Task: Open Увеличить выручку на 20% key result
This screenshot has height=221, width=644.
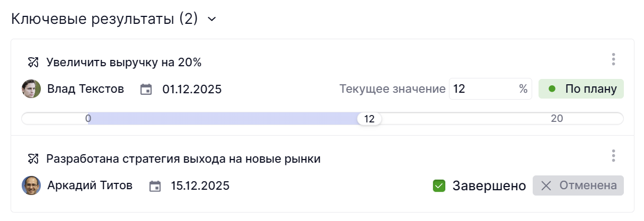Action: (124, 63)
